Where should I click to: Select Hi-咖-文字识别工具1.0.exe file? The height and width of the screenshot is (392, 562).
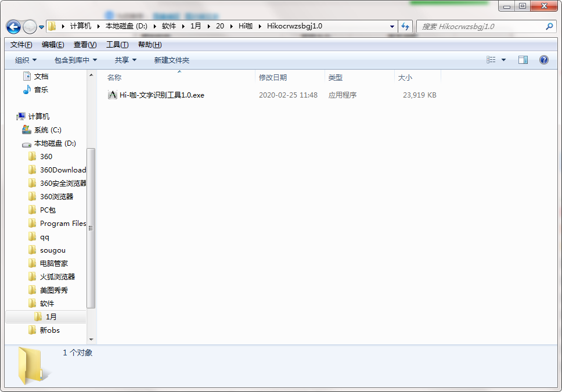click(x=162, y=95)
